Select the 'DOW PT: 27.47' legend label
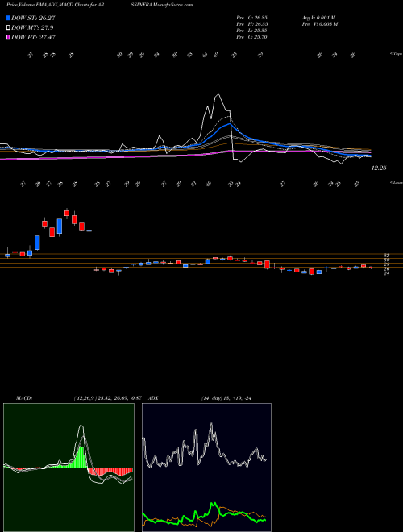Viewport: 403px width, 532px height. [33, 37]
